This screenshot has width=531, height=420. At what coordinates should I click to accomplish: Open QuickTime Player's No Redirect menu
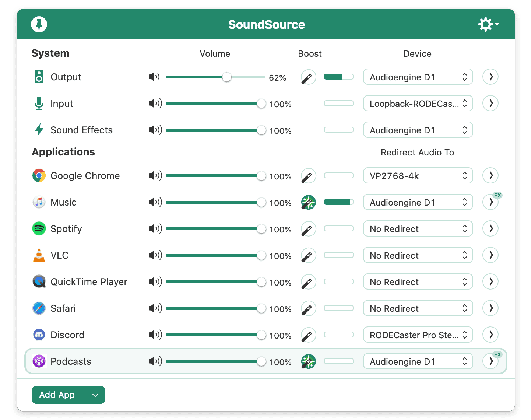point(418,282)
